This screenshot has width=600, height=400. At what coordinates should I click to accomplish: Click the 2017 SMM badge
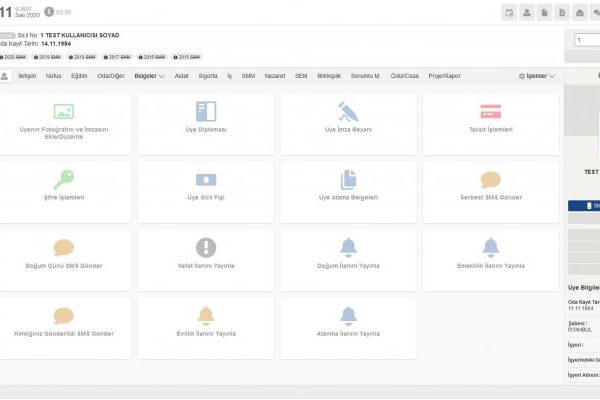click(x=117, y=57)
